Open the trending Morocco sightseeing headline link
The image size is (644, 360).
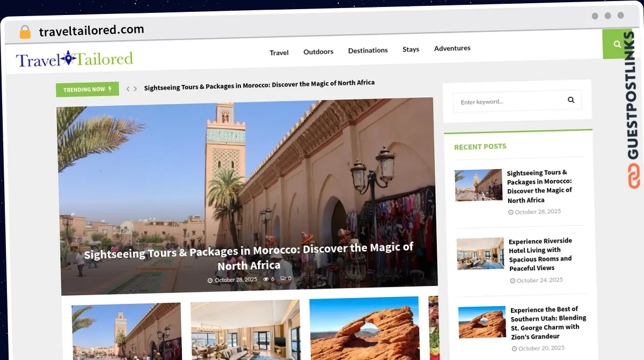click(x=259, y=84)
